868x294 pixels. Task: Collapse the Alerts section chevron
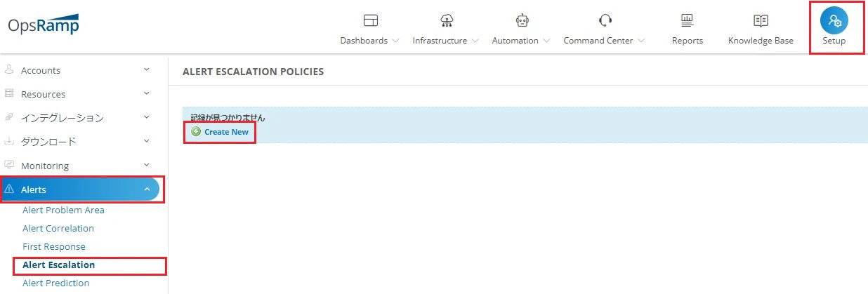pyautogui.click(x=147, y=189)
